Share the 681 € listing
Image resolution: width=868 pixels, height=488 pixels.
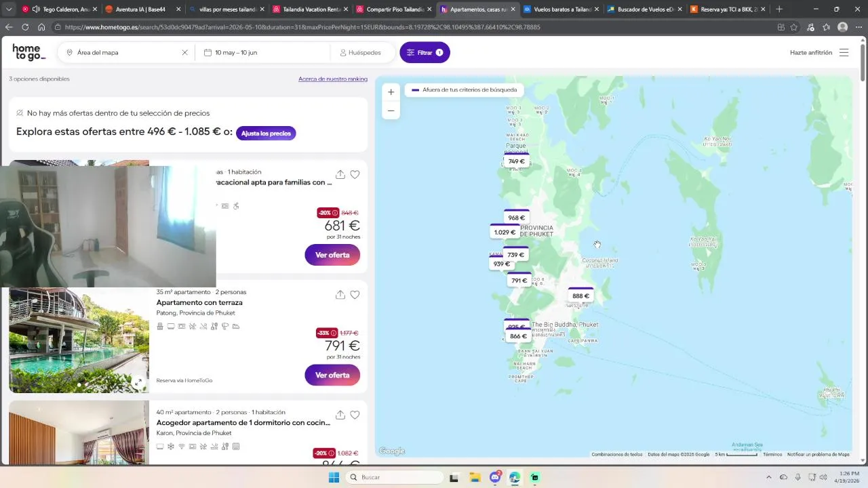340,174
